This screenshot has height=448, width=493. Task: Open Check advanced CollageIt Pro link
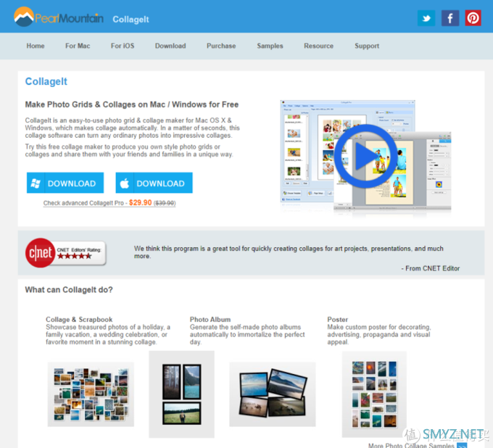(109, 203)
